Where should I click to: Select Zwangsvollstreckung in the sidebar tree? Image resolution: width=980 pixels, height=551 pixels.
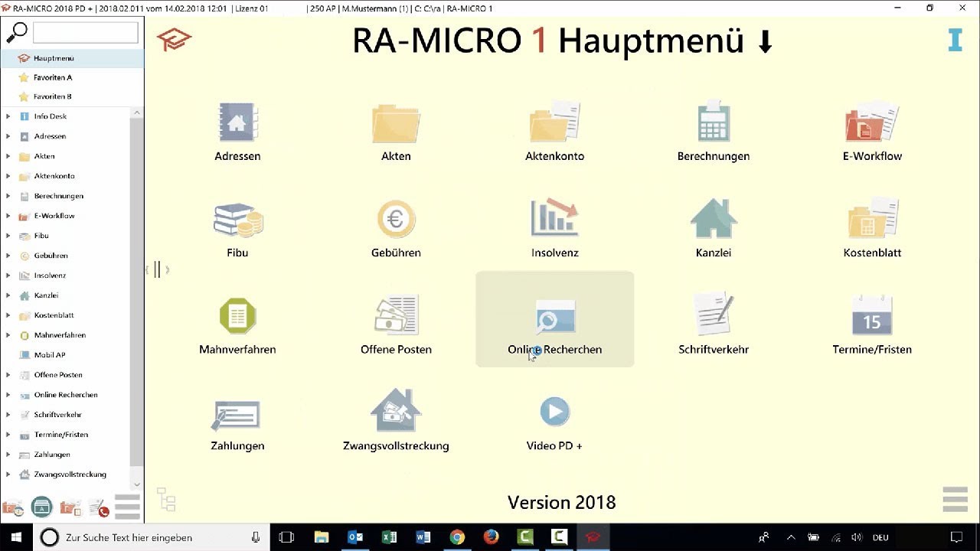coord(70,474)
